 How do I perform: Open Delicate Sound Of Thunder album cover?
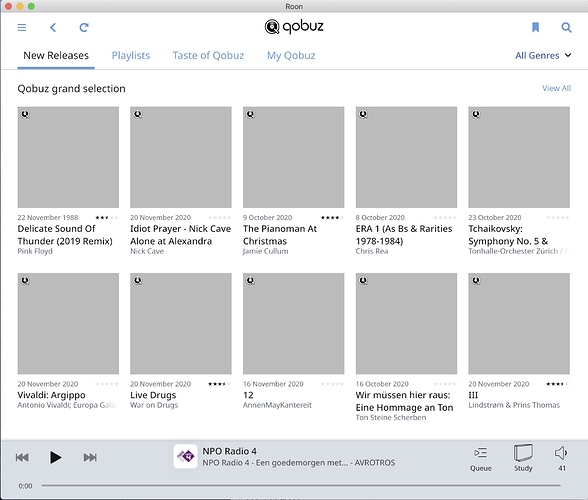pos(68,157)
